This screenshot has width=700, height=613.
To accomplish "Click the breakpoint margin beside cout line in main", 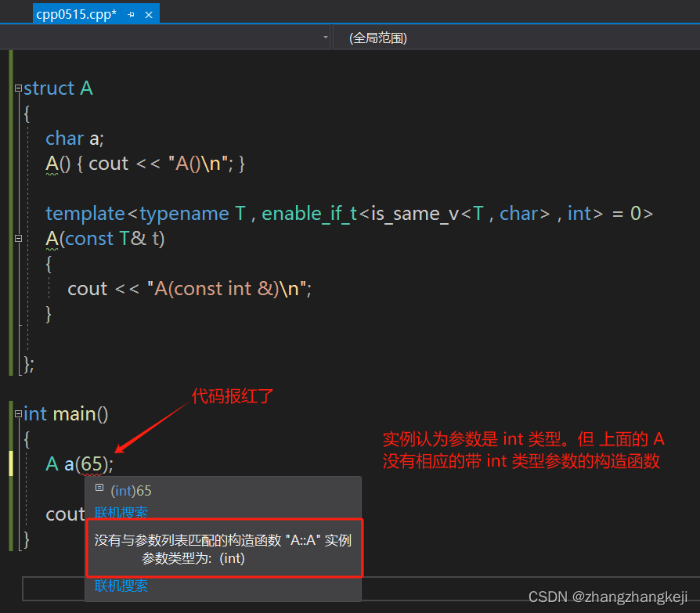I will [x=5, y=514].
